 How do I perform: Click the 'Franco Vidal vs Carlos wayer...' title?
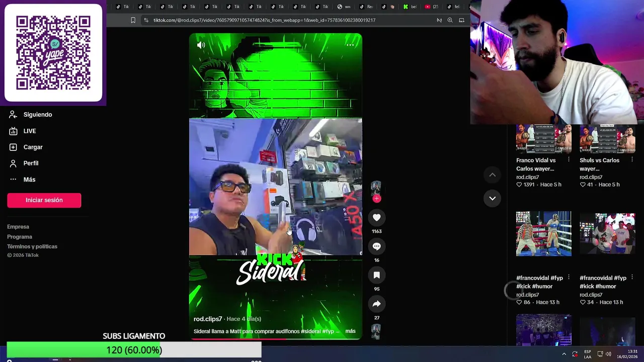tap(536, 164)
